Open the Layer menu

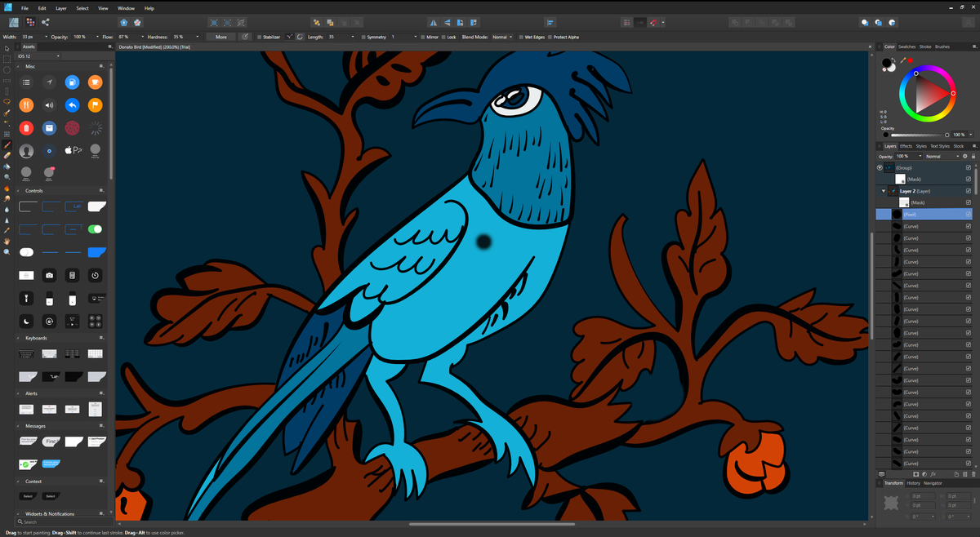(60, 8)
